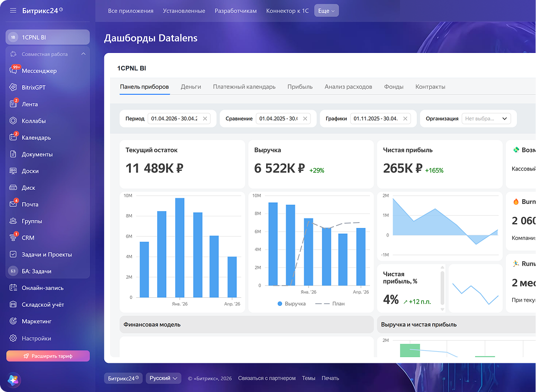This screenshot has width=536, height=392.
Task: Clear the Период date range filter
Action: [x=205, y=118]
